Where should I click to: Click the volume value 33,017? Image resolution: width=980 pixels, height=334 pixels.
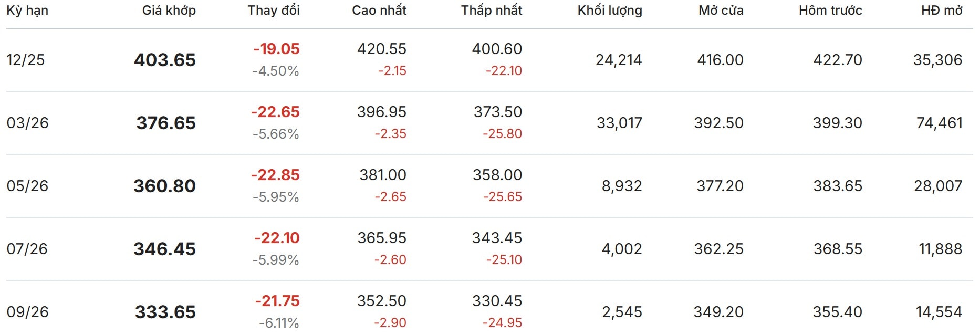(619, 123)
